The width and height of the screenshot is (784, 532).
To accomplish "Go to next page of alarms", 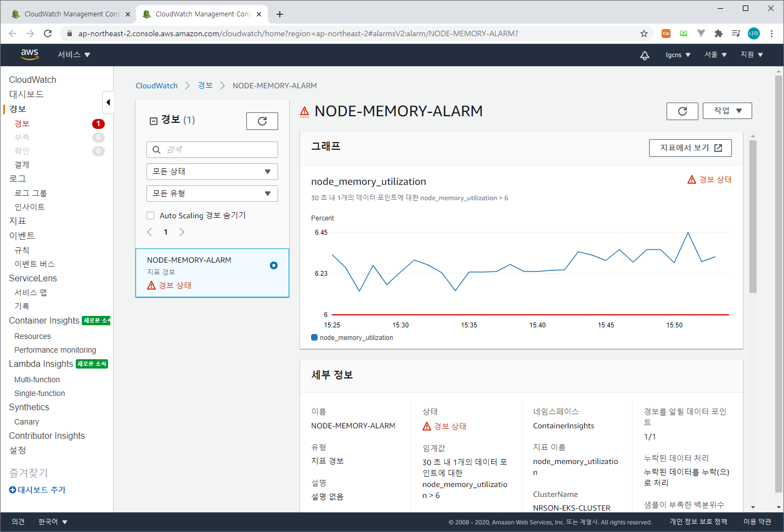I will pyautogui.click(x=182, y=232).
